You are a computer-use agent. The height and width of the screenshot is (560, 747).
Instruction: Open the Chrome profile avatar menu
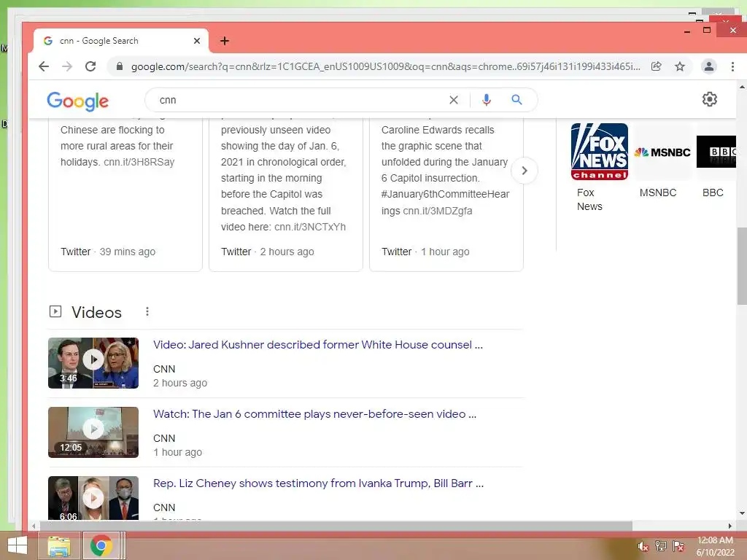click(x=709, y=66)
